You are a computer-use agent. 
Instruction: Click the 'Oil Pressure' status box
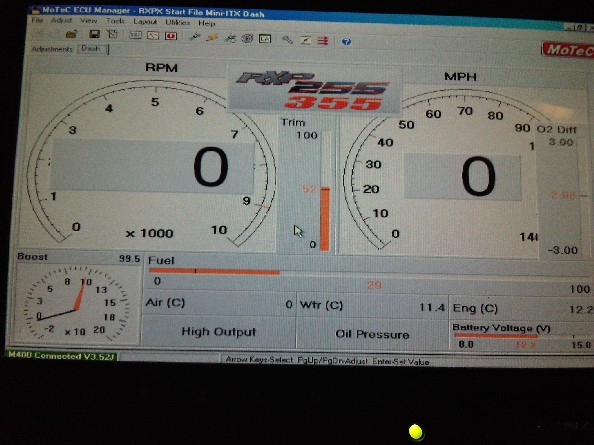click(x=372, y=334)
